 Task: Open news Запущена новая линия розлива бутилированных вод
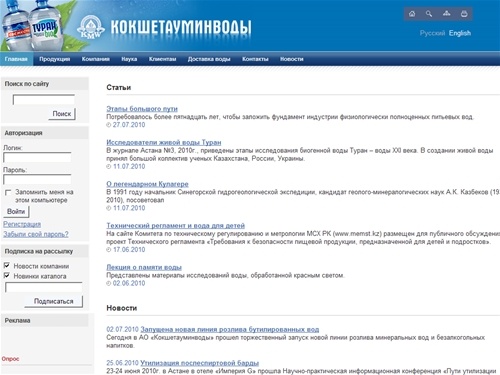coord(230,329)
